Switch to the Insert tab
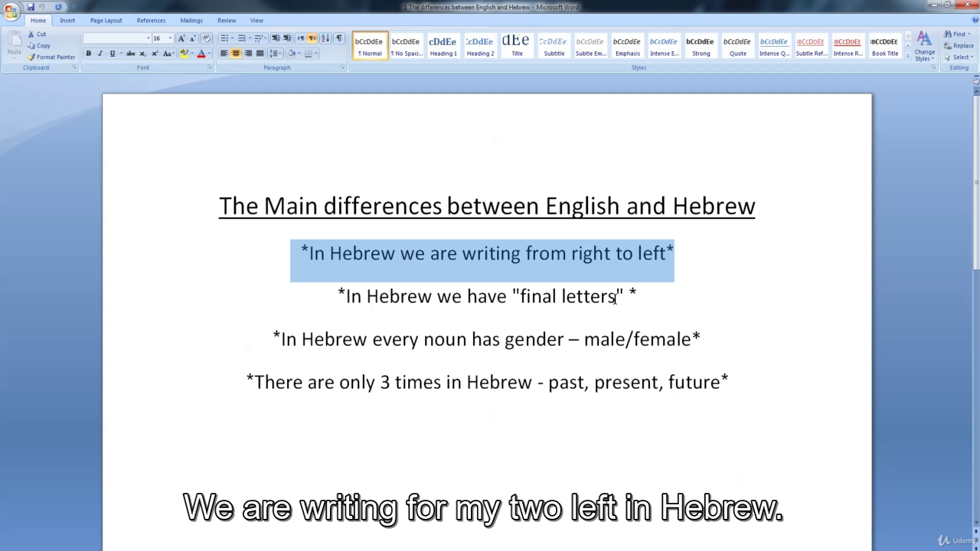Image resolution: width=980 pixels, height=551 pixels. pos(67,21)
